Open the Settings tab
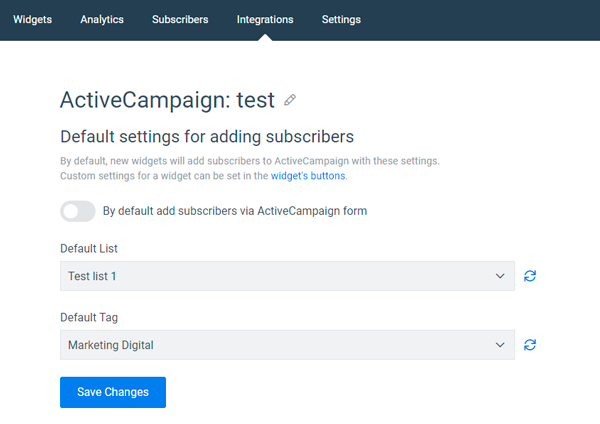The width and height of the screenshot is (600, 424). [341, 20]
